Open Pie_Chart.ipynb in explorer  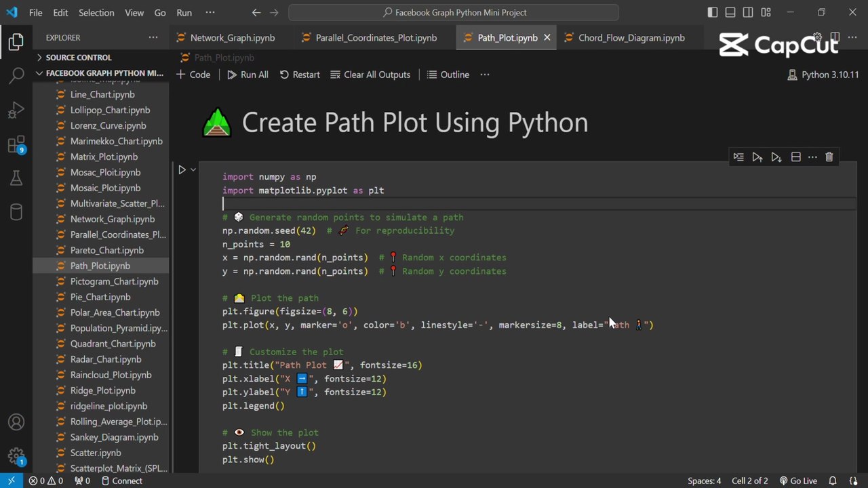(101, 297)
